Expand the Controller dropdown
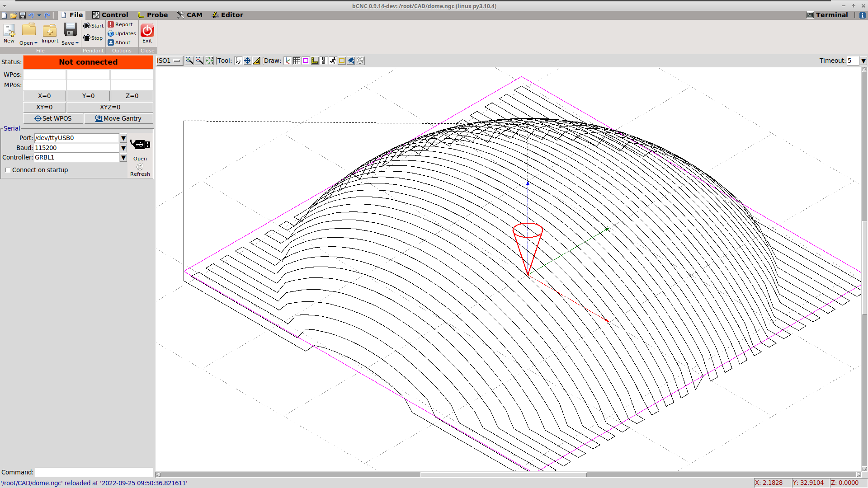 (123, 158)
